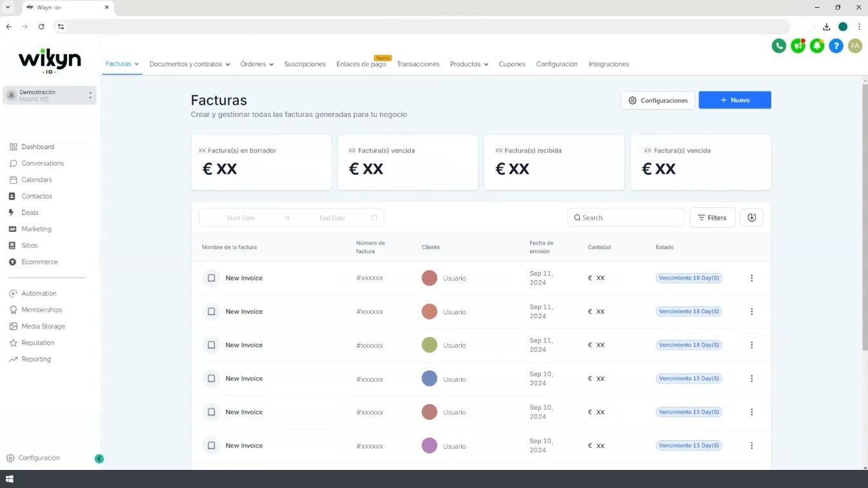
Task: Open Conversations in the sidebar
Action: (43, 163)
